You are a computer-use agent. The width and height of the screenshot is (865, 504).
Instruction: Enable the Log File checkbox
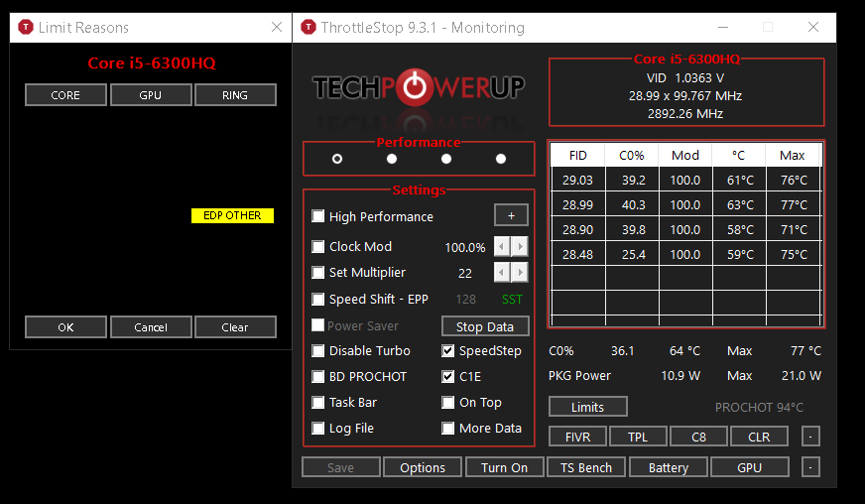(317, 428)
